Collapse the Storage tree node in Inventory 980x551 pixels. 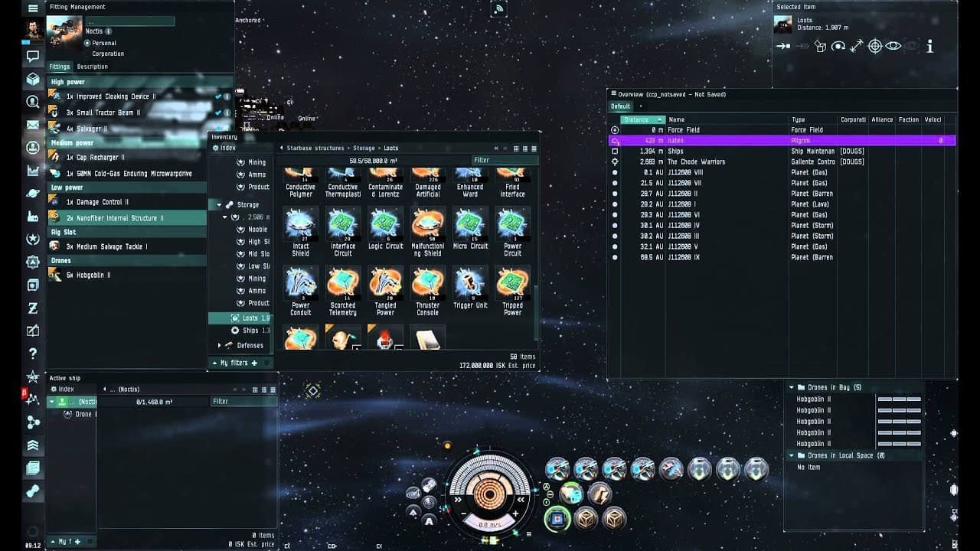pyautogui.click(x=219, y=204)
